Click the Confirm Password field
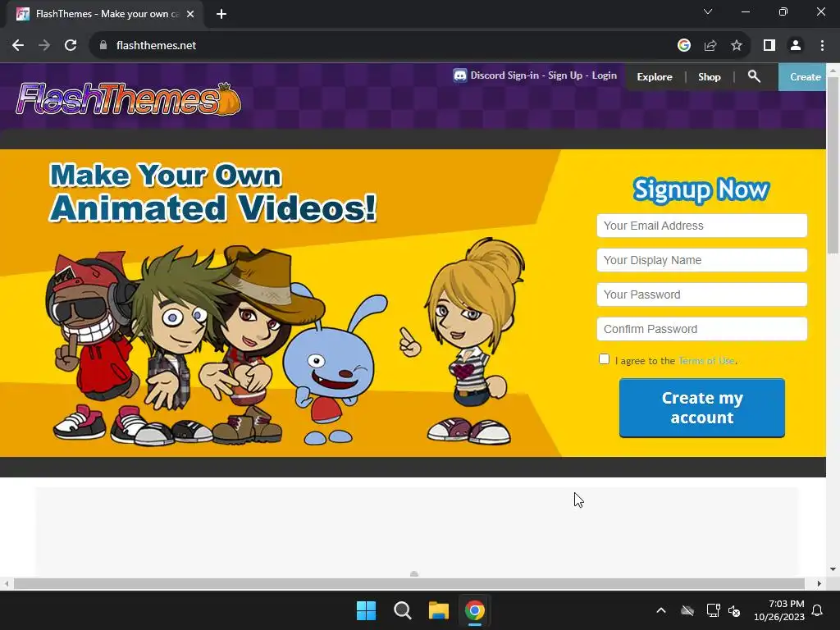 pos(702,329)
